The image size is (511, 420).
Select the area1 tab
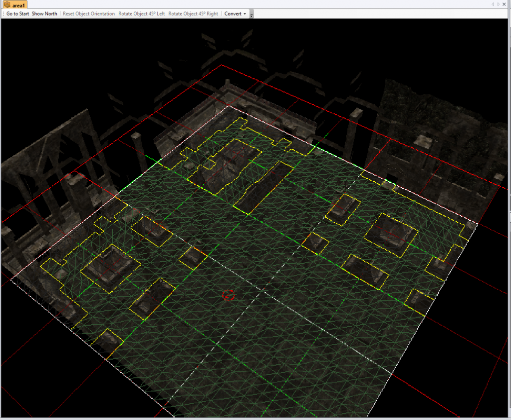point(18,5)
